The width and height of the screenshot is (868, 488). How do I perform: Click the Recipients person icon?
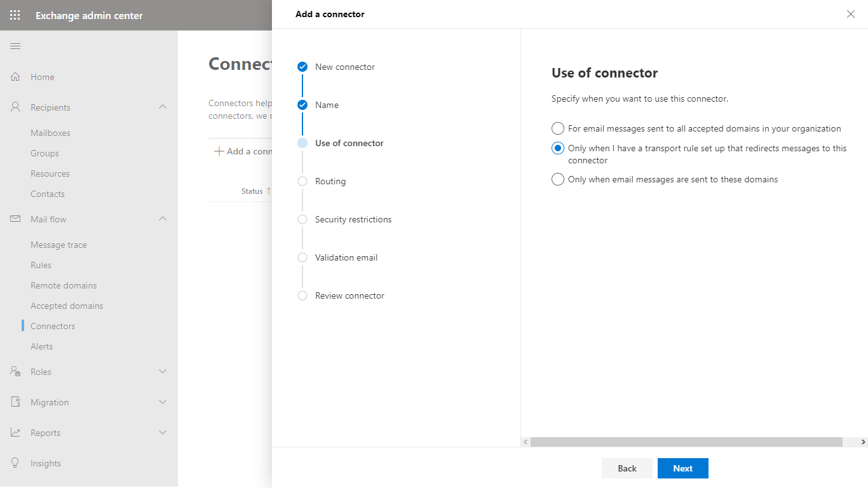click(15, 107)
